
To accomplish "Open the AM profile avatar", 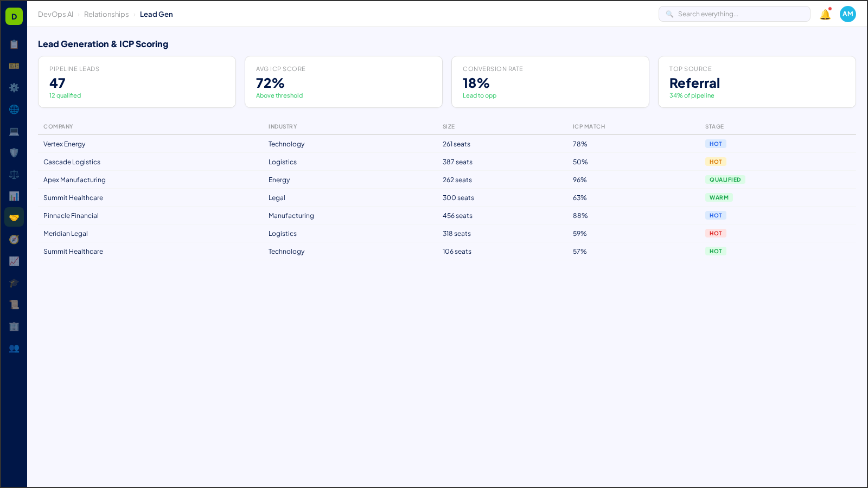I will [x=847, y=14].
